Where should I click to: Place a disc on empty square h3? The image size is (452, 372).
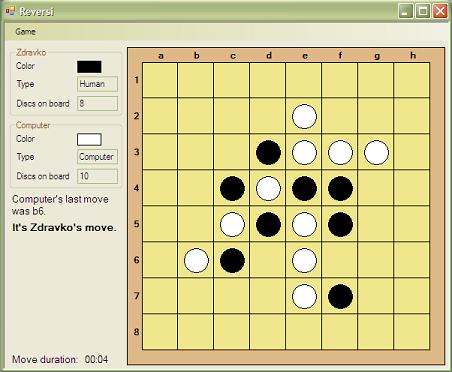coord(412,152)
